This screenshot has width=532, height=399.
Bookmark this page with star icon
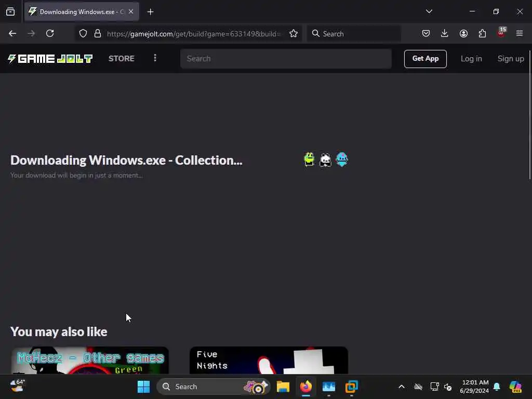pos(294,34)
